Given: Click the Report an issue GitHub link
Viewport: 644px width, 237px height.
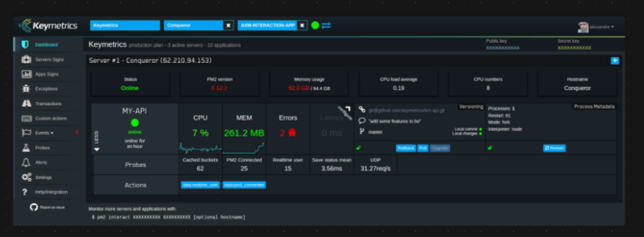Looking at the screenshot, I should 47,207.
